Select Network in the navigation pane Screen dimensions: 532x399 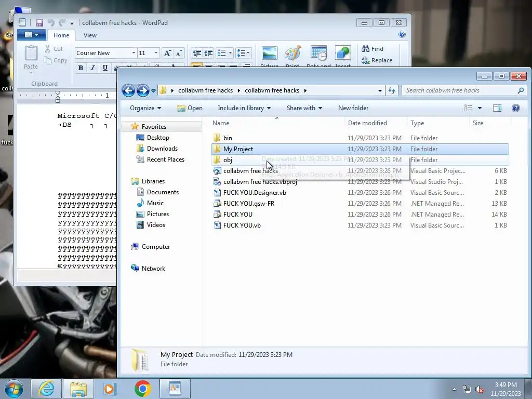[148, 269]
